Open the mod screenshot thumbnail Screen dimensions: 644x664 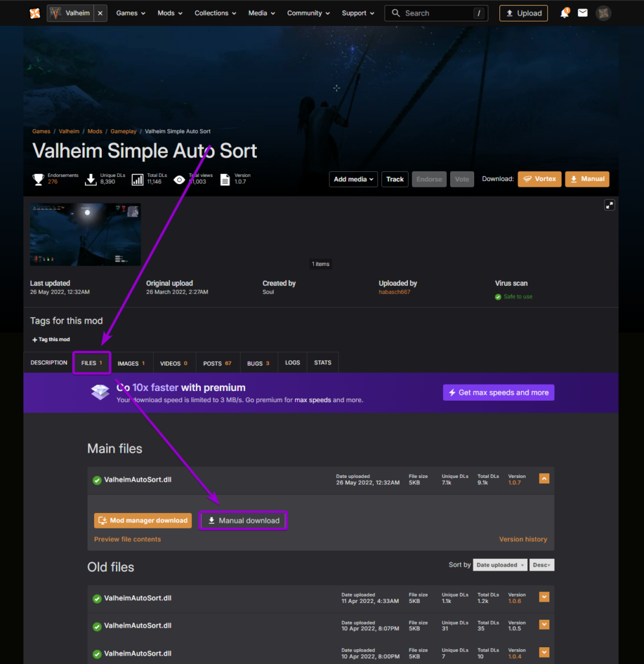point(85,235)
